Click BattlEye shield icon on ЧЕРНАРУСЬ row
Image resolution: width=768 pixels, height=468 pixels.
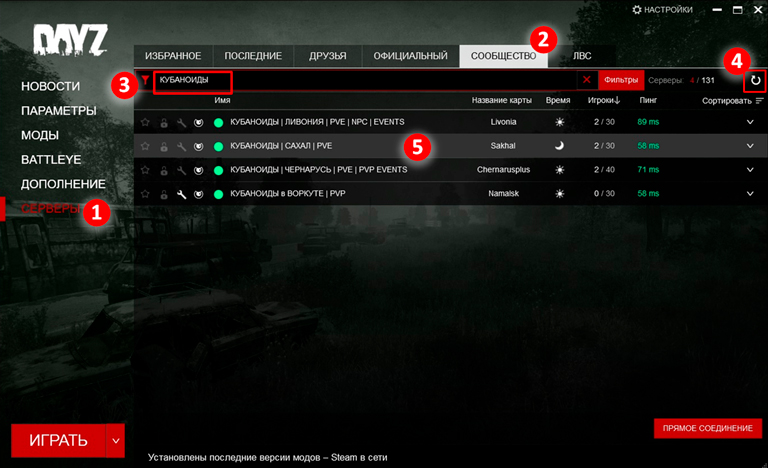(x=198, y=171)
